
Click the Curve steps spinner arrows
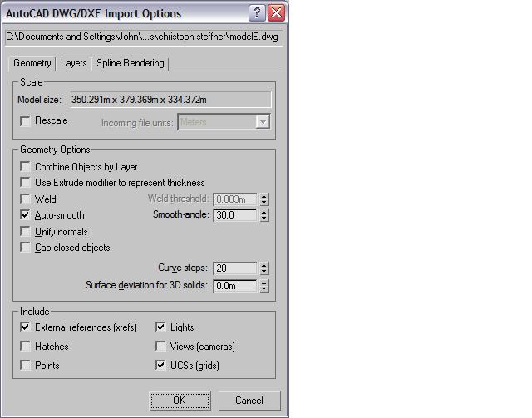pos(264,268)
